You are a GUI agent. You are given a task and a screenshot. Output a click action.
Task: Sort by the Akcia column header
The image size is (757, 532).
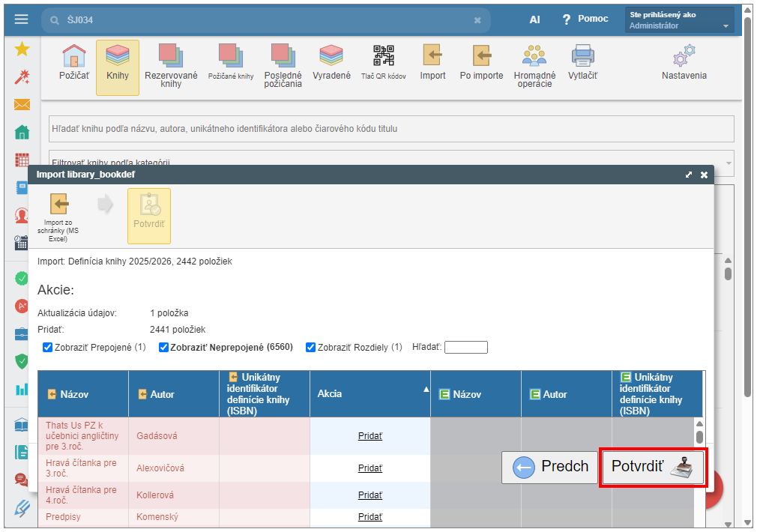coord(369,393)
